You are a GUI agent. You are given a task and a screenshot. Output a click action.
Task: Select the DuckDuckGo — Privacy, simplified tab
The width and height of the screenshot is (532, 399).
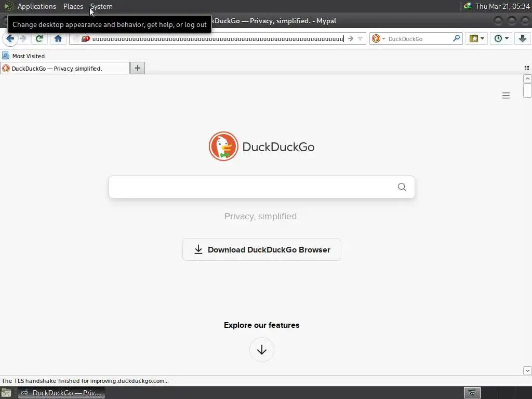[x=65, y=68]
